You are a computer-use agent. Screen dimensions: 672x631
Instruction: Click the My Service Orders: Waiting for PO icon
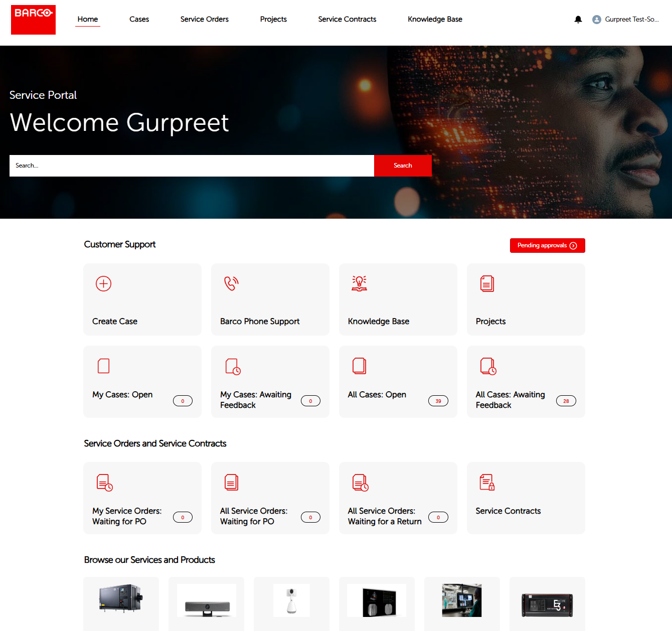pos(104,483)
